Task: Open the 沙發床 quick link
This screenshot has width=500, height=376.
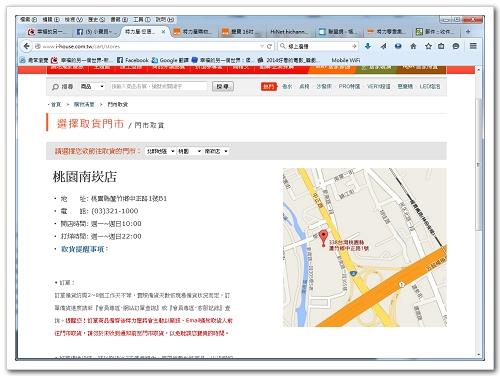Action: [324, 86]
